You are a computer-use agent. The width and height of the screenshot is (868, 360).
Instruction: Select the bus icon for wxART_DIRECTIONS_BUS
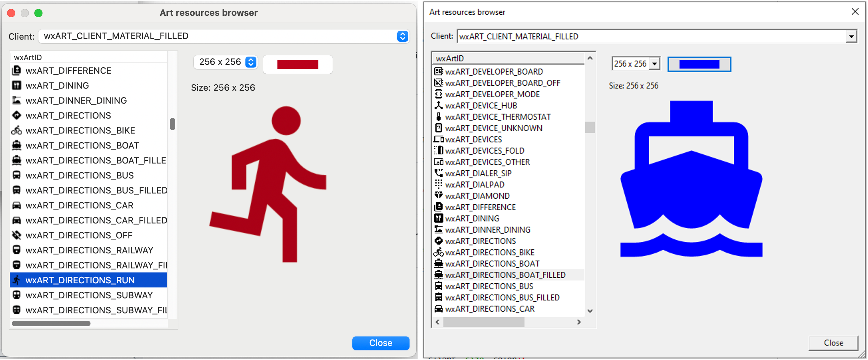pyautogui.click(x=17, y=175)
